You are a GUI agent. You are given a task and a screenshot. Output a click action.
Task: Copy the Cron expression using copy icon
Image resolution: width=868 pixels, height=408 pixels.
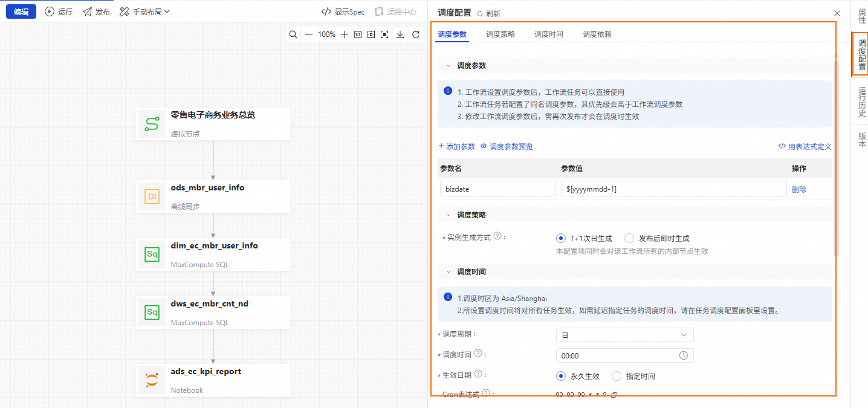614,395
